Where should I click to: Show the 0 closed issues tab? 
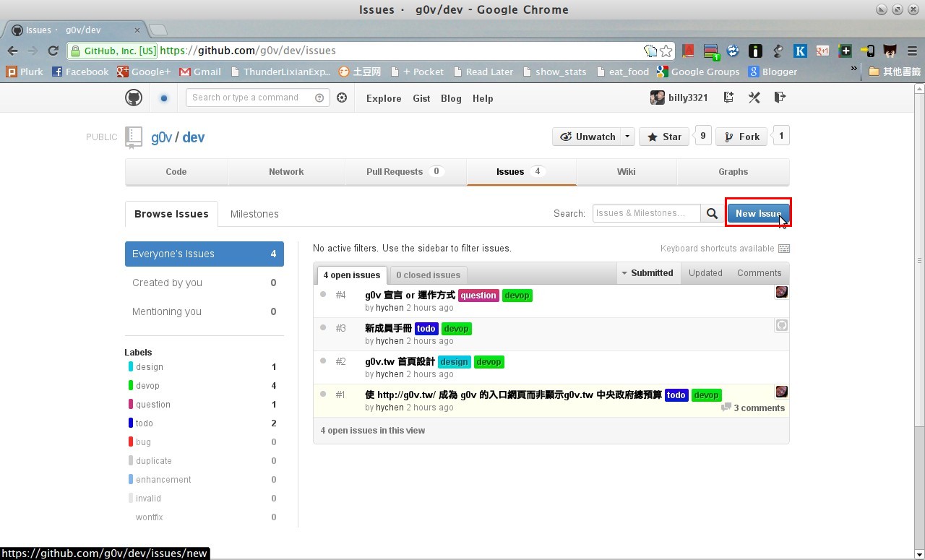tap(428, 275)
